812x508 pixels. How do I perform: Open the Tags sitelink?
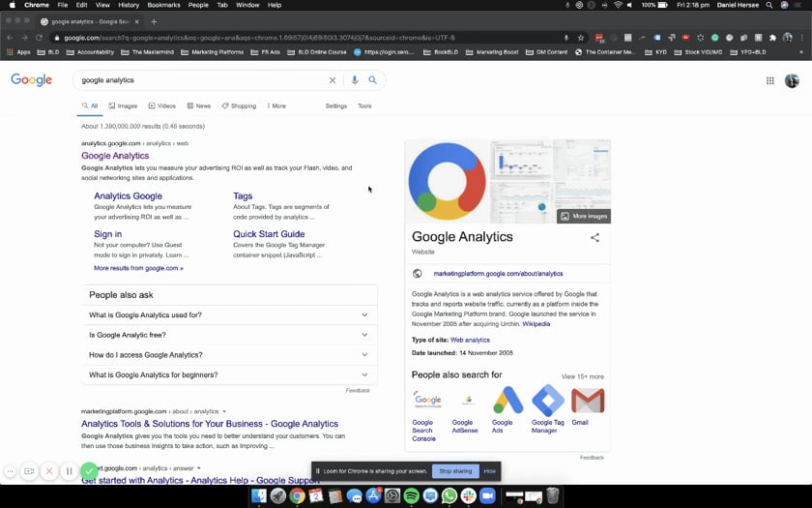point(243,195)
